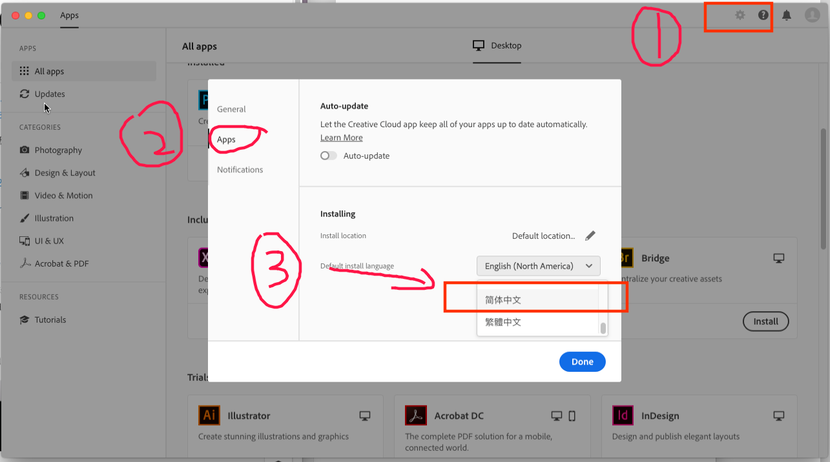This screenshot has width=830, height=462.
Task: Click the InDesign Id app icon
Action: 622,415
